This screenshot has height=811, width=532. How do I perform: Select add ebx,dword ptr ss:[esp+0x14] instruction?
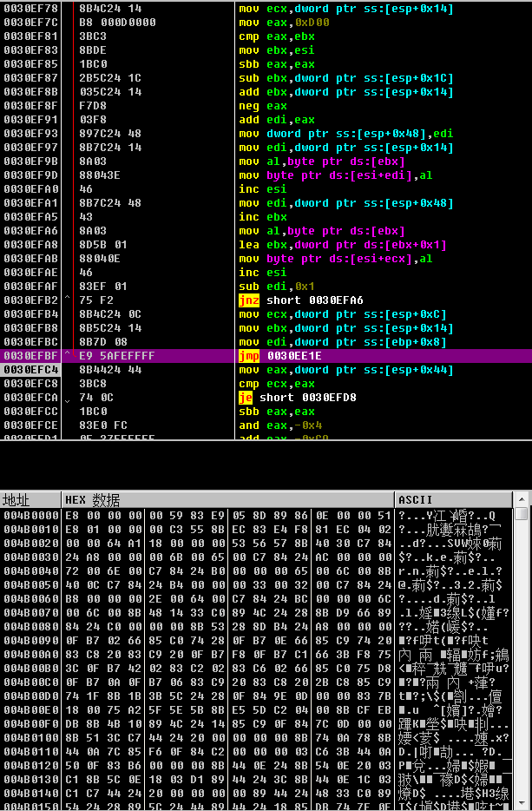point(346,92)
